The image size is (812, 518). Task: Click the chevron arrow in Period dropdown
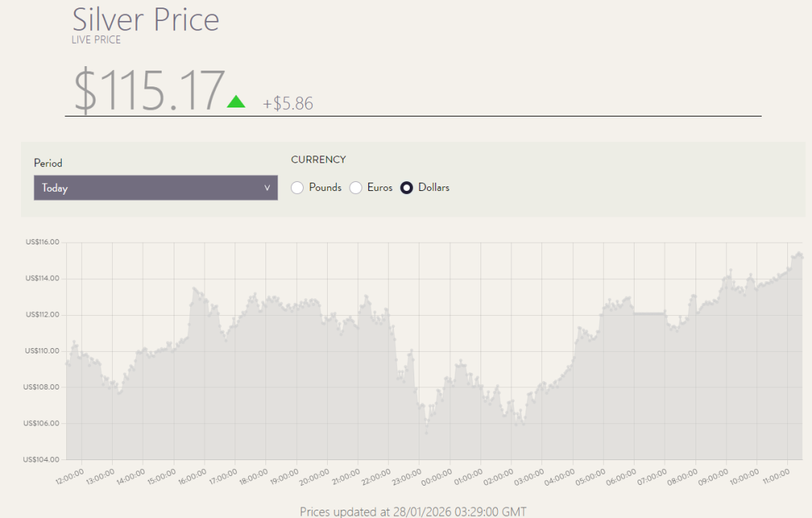click(x=267, y=188)
